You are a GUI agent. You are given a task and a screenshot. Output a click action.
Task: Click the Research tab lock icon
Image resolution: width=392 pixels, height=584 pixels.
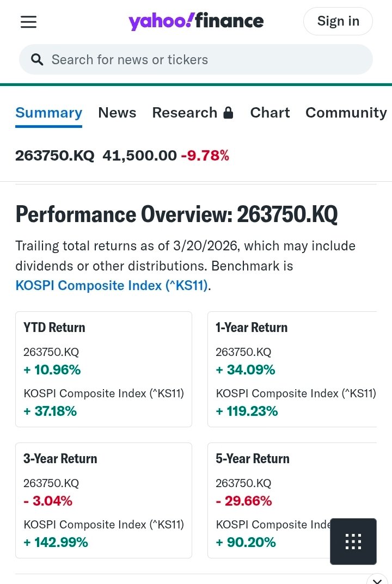[x=229, y=113]
